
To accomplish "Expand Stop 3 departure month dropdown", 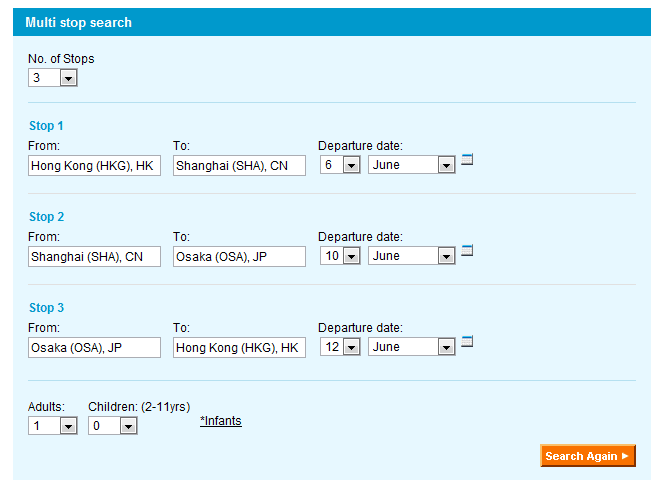I will [412, 348].
